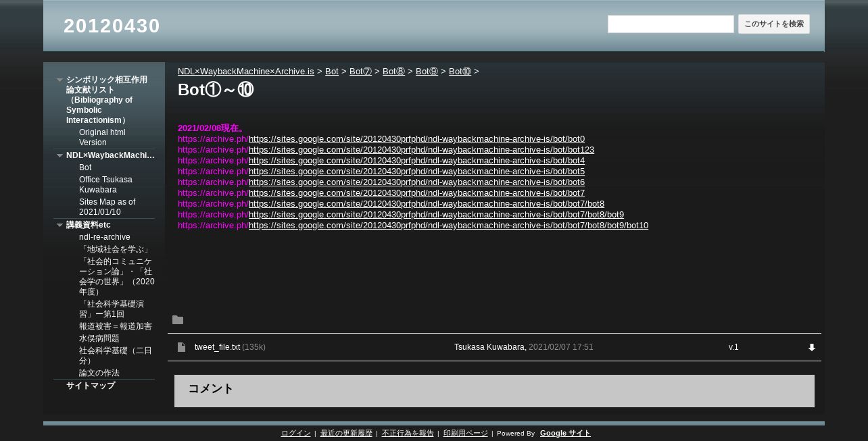Open シンボリック相互作用論文献リスト sidebar heading
868x441 pixels.
click(x=107, y=100)
